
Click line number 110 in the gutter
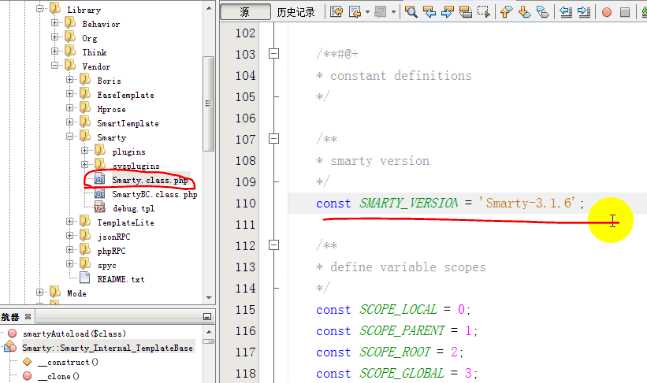coord(246,203)
